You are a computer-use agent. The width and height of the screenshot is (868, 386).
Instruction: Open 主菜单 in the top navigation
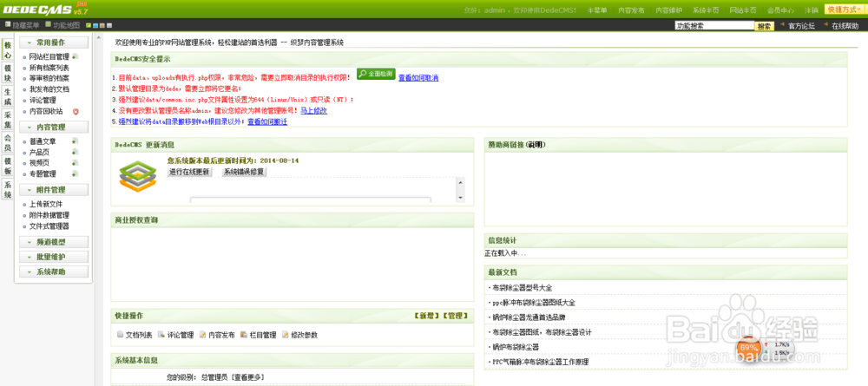coord(597,10)
